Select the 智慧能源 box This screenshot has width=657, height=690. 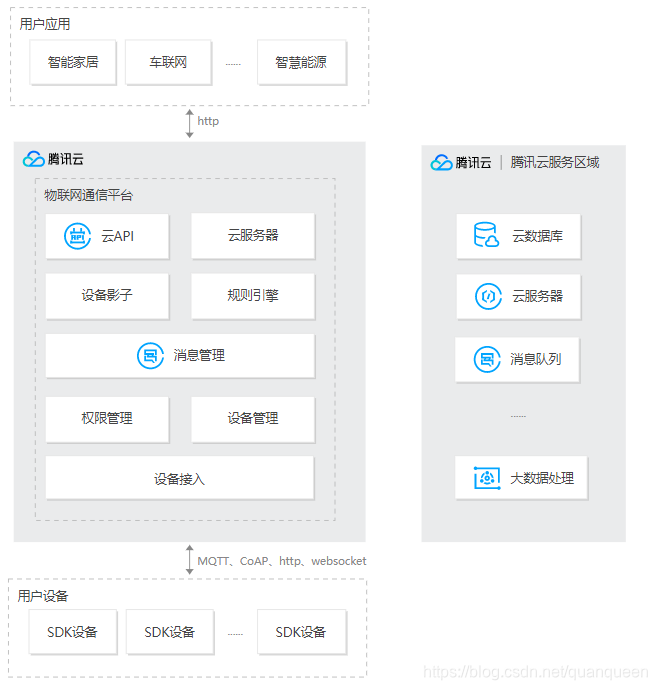[302, 62]
